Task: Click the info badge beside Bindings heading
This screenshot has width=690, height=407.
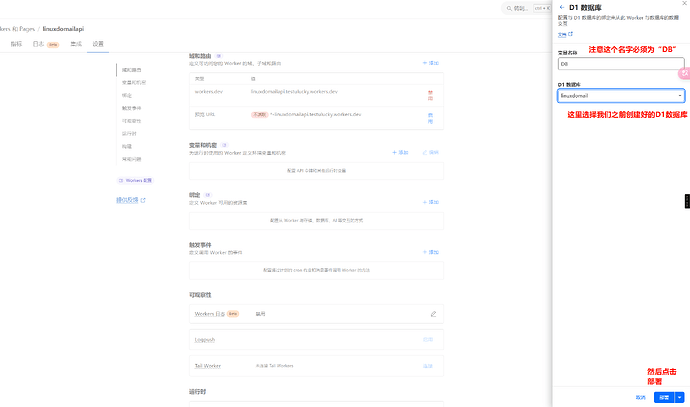Action: (208, 195)
